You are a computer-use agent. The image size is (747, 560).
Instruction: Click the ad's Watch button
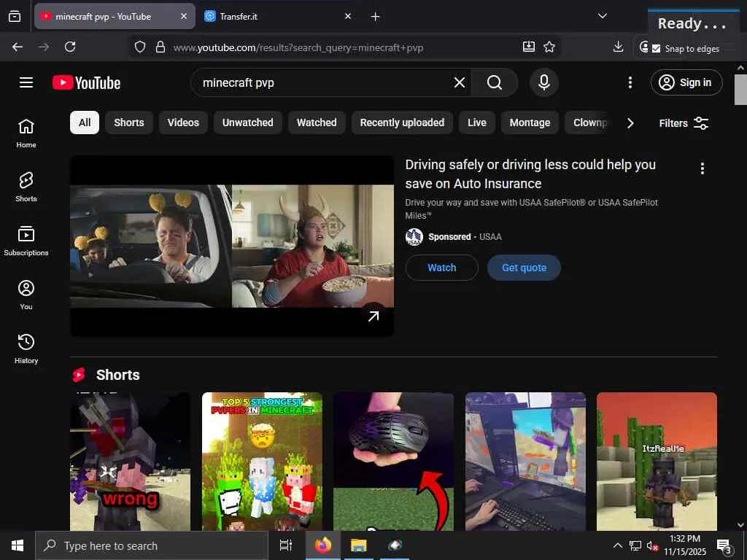441,268
